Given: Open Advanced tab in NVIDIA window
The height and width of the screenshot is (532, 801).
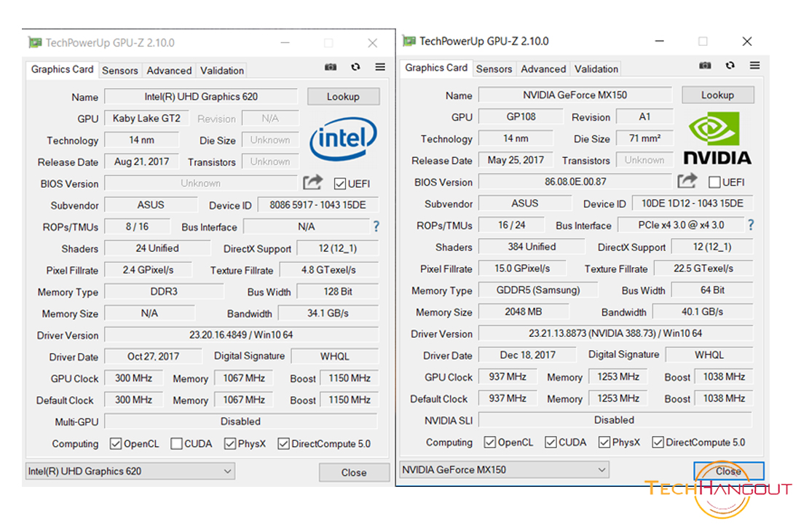Looking at the screenshot, I should point(543,69).
